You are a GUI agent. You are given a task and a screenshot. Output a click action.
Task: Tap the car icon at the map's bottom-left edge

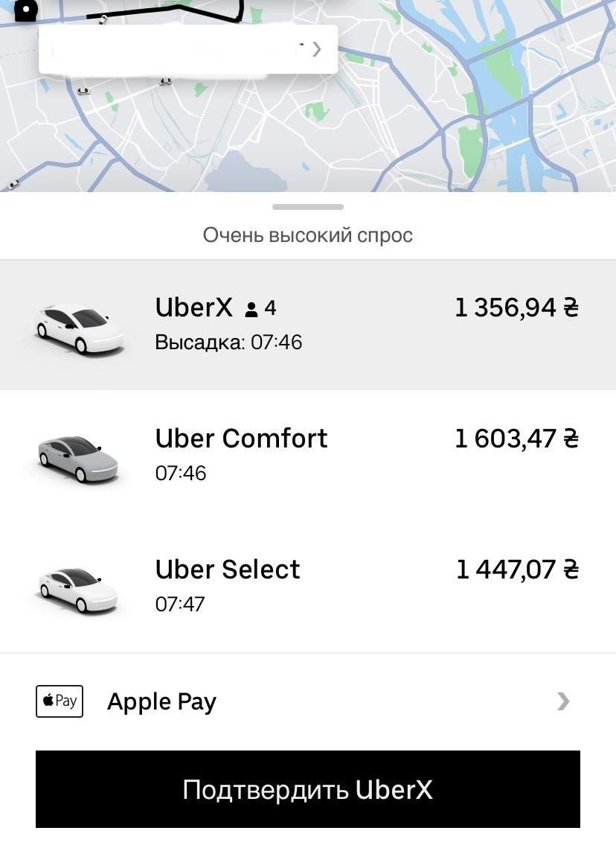tap(12, 183)
